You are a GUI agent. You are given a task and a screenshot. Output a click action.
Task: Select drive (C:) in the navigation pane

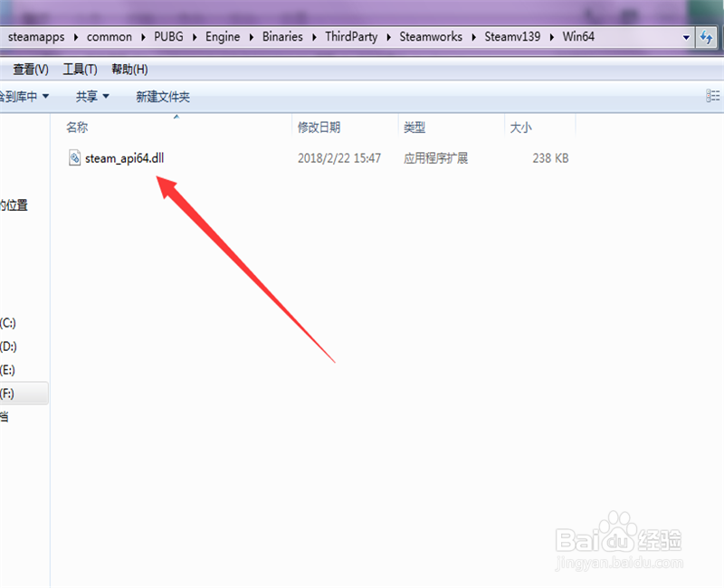pos(8,323)
